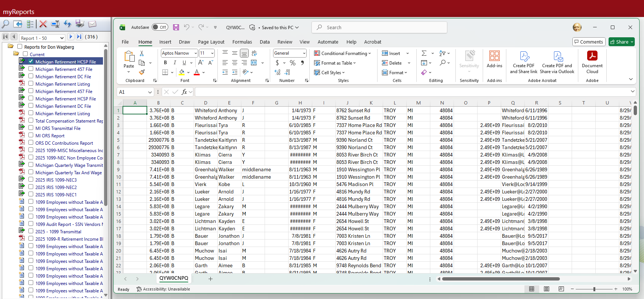Click the red X delete icon in myReports

(43, 24)
